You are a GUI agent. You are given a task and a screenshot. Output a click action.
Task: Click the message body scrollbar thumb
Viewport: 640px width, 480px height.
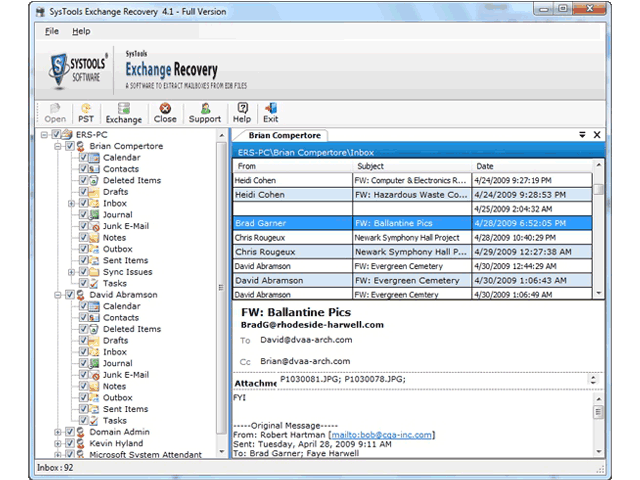(598, 412)
